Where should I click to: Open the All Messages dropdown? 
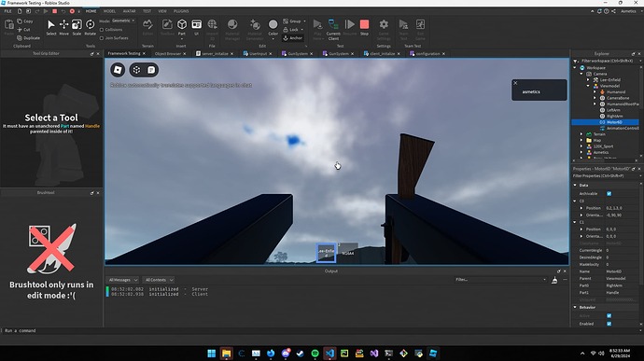[123, 280]
